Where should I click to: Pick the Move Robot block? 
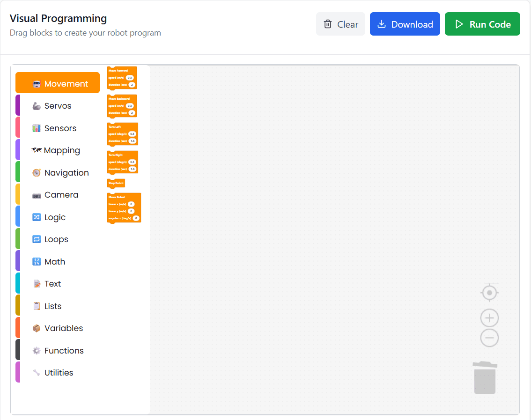[118, 197]
